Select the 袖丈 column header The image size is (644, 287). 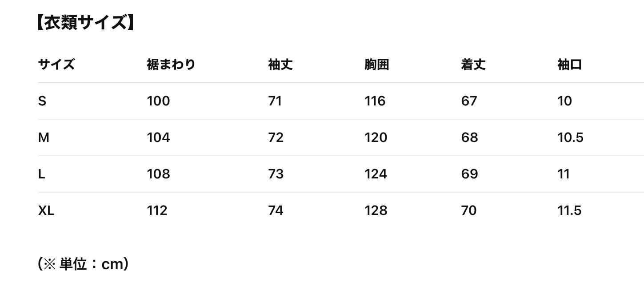click(x=280, y=65)
